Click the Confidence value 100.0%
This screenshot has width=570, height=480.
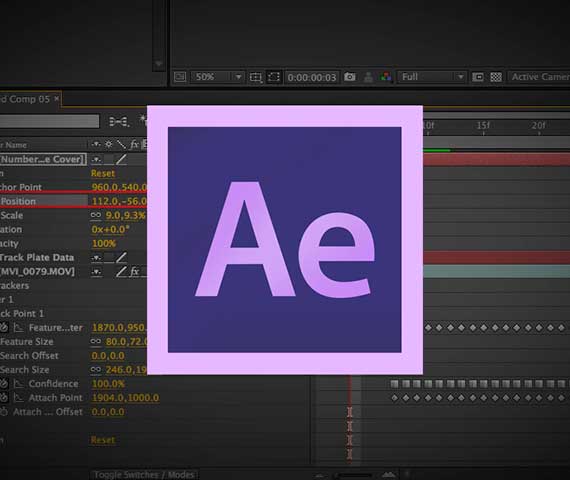[x=108, y=384]
